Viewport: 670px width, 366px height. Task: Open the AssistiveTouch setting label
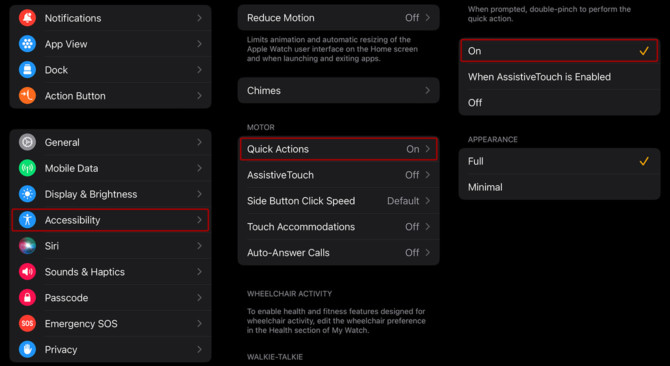point(280,175)
